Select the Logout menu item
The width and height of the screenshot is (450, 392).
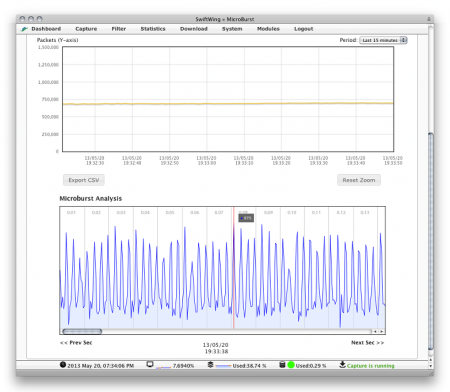tap(304, 29)
